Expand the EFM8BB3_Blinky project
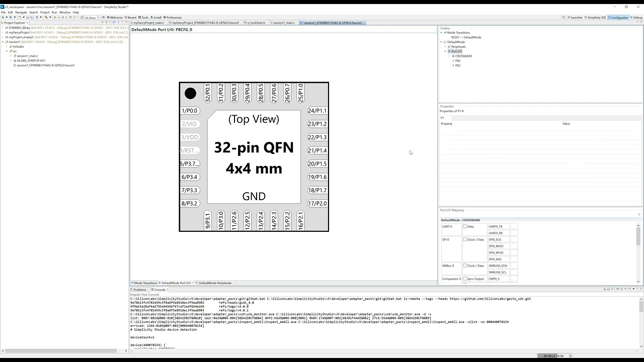 click(x=3, y=28)
